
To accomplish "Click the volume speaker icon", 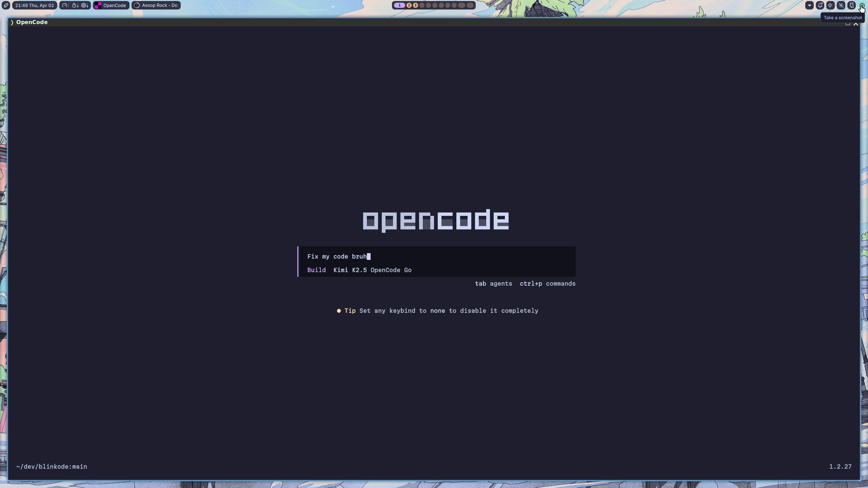I will 830,5.
